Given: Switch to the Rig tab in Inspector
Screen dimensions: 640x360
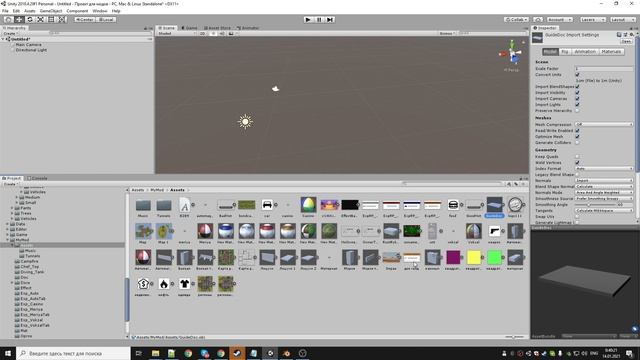Looking at the screenshot, I should 564,52.
